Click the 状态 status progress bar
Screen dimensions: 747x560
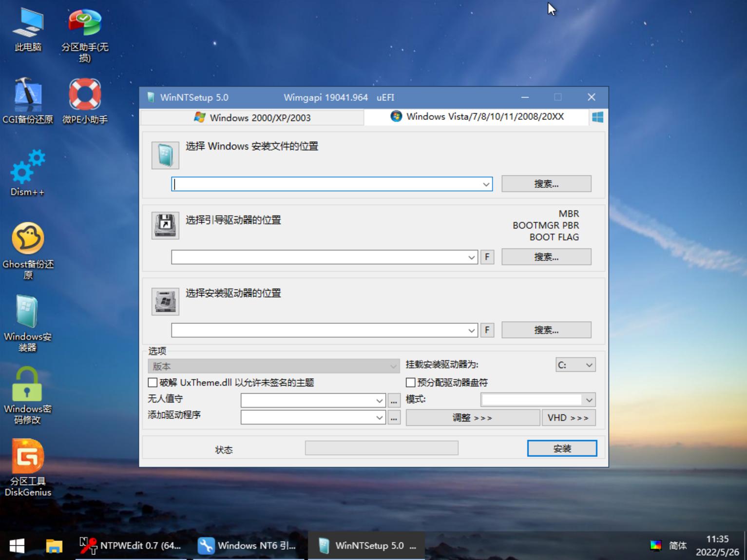coord(382,447)
